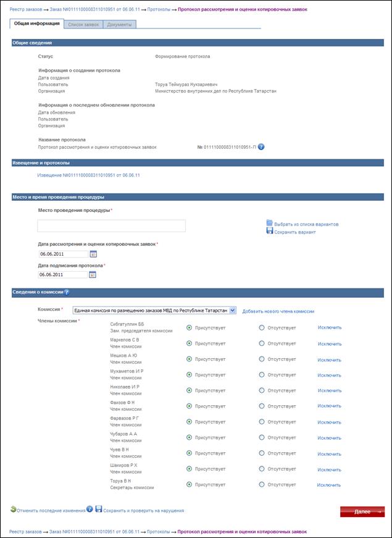Open Заказ №0111100008311010951 in top breadcrumb

[x=94, y=9]
